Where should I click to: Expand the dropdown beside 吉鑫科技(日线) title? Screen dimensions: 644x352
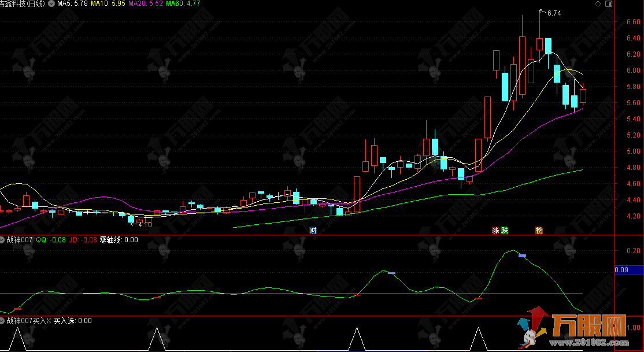tap(51, 3)
